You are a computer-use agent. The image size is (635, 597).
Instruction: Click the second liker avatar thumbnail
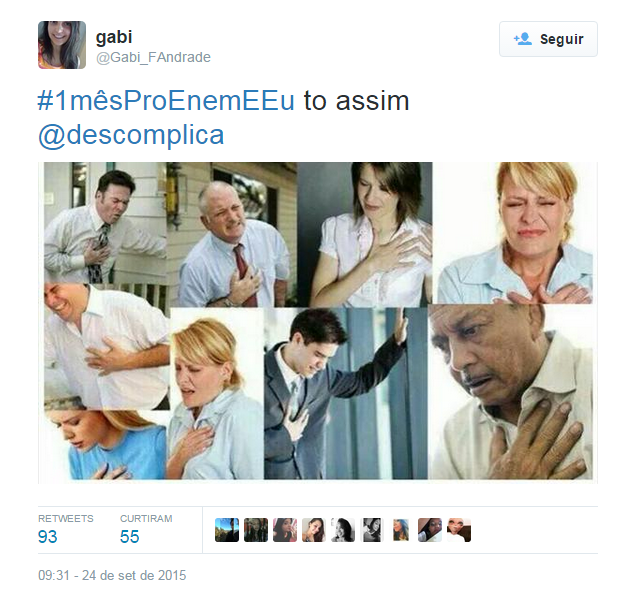coord(256,530)
